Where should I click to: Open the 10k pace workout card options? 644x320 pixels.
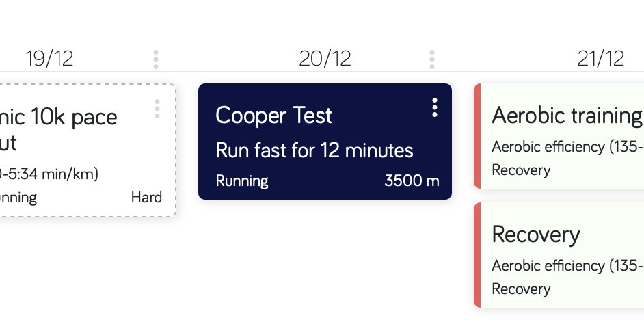click(x=157, y=109)
